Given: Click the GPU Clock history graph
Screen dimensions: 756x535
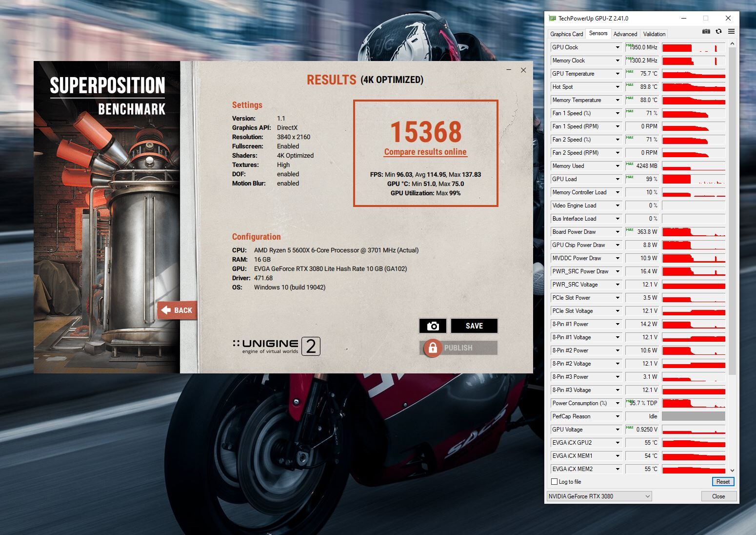Looking at the screenshot, I should click(x=694, y=47).
